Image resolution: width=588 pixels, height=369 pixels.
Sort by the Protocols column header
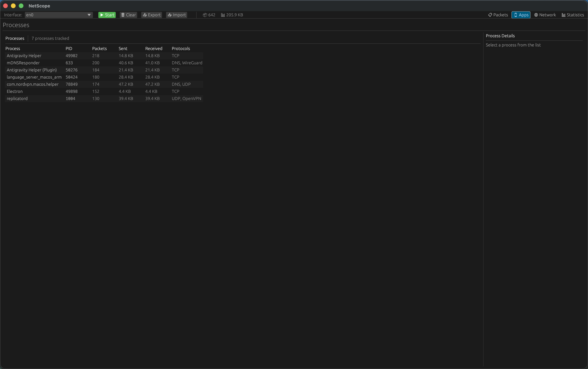(x=181, y=49)
